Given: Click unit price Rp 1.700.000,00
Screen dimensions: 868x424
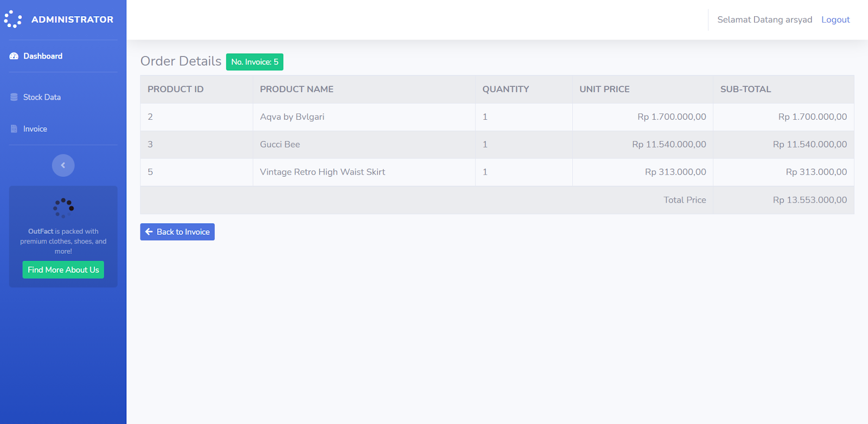Looking at the screenshot, I should [672, 117].
